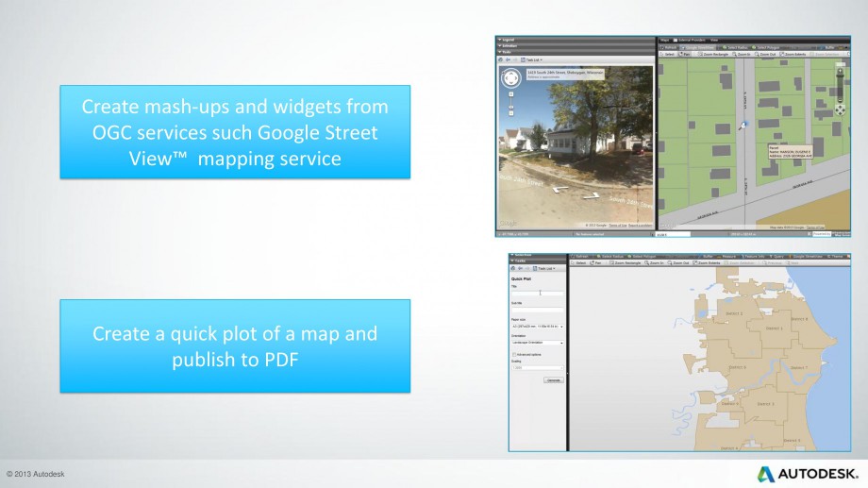Click minus button on parcel map zoom slider

click(840, 100)
